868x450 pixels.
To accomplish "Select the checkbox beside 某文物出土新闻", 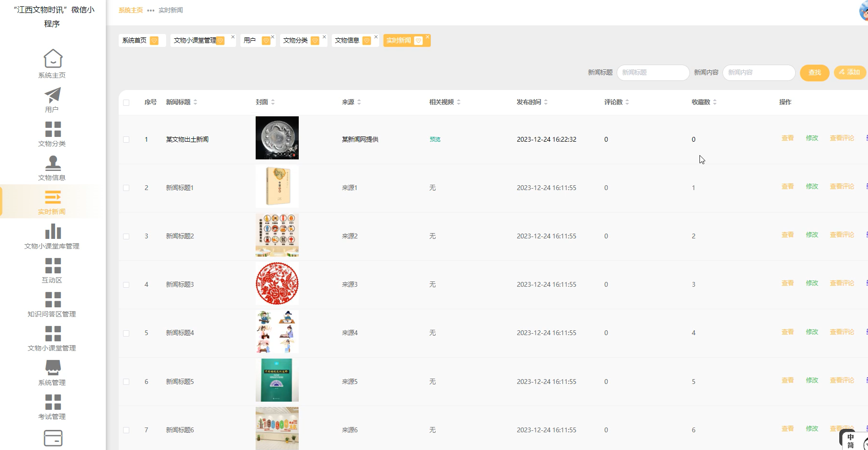I will click(x=126, y=139).
